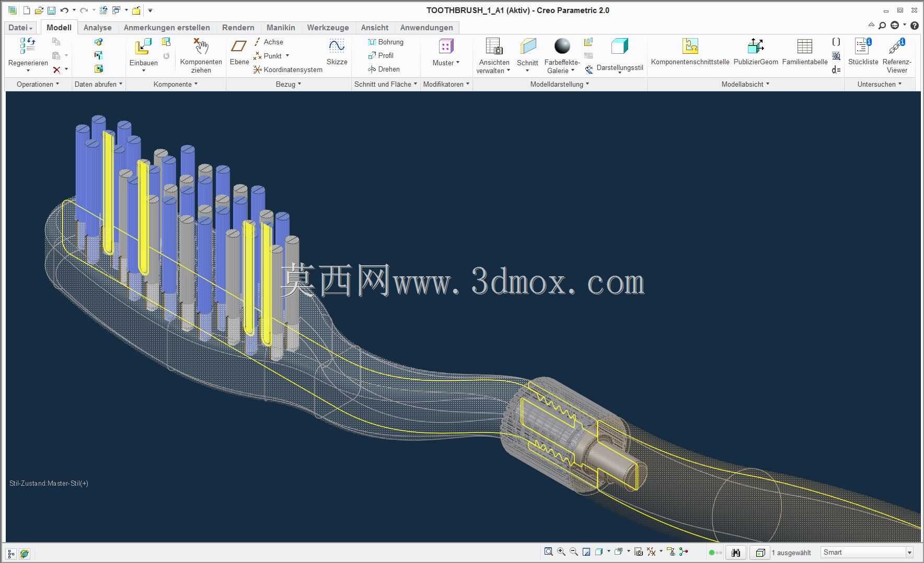This screenshot has height=563, width=924.
Task: Expand the Daten abrufen group
Action: tap(99, 84)
